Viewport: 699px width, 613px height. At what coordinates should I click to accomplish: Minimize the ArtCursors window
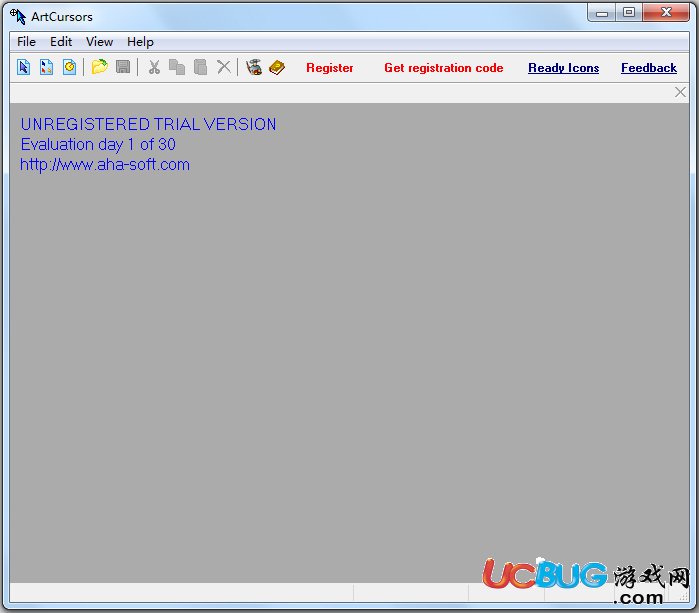pos(602,13)
